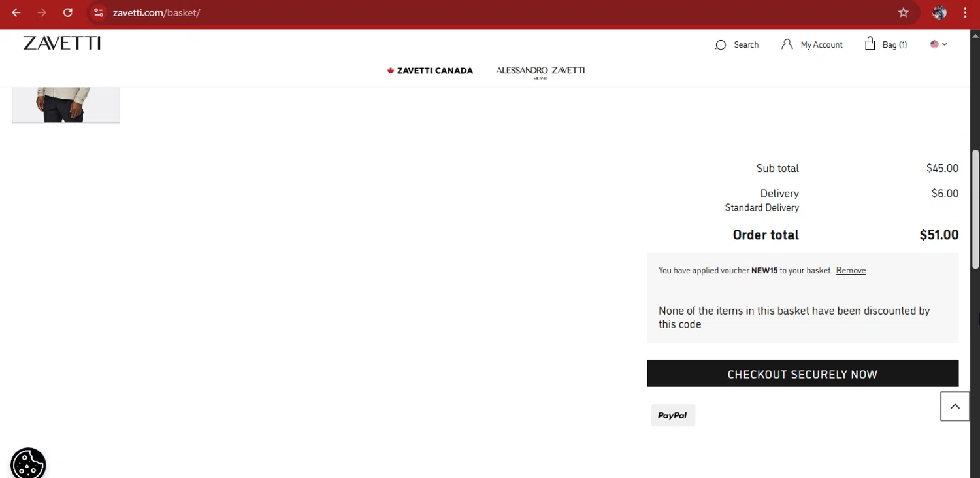
Task: Click the shopping bag icon
Action: tap(870, 44)
